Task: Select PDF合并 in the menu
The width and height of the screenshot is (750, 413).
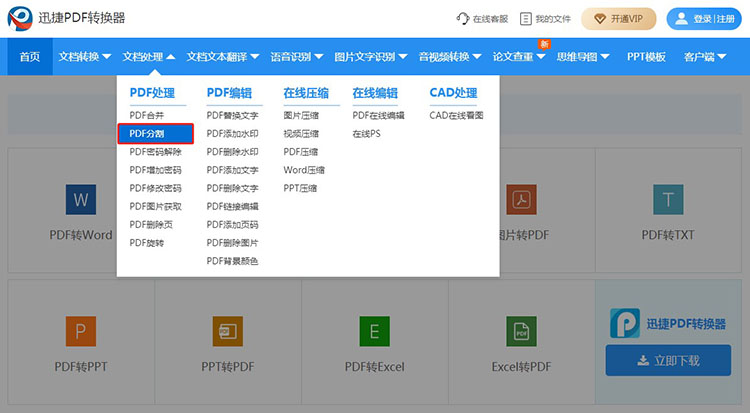Action: tap(146, 115)
